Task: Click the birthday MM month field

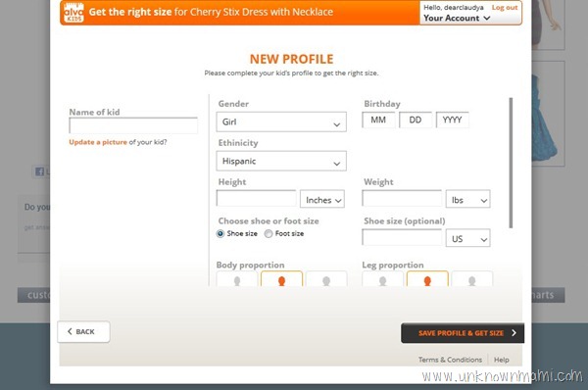Action: (378, 120)
